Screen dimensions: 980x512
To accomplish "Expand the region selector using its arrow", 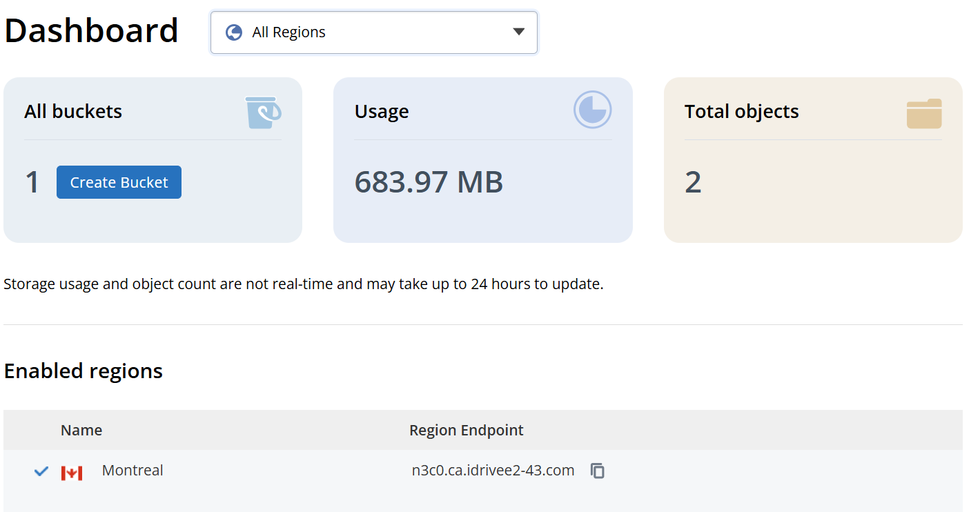I will point(519,32).
